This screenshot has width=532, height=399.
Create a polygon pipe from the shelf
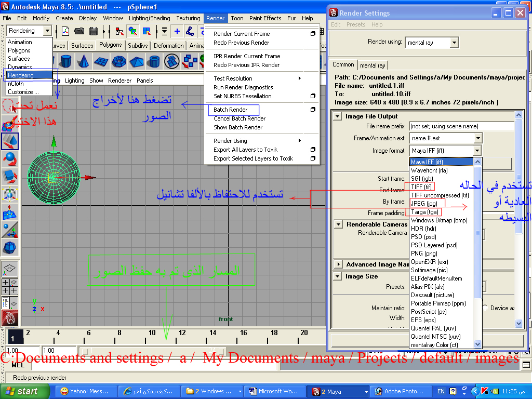click(154, 61)
